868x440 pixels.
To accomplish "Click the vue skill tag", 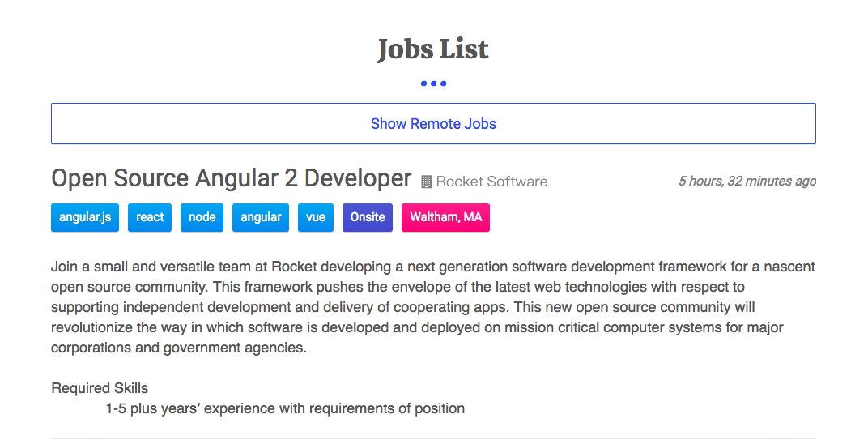I will (x=316, y=217).
